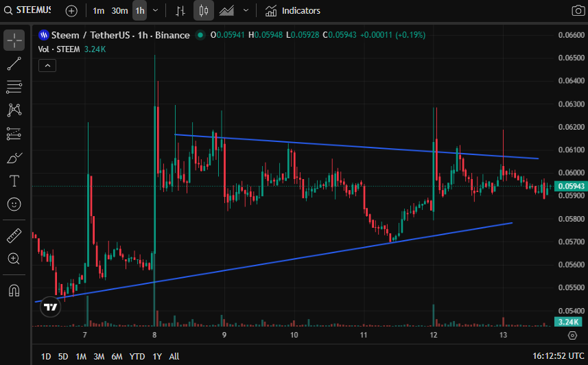Screen dimensions: 588x365
Task: Set the date range to 1Y
Action: (157, 356)
